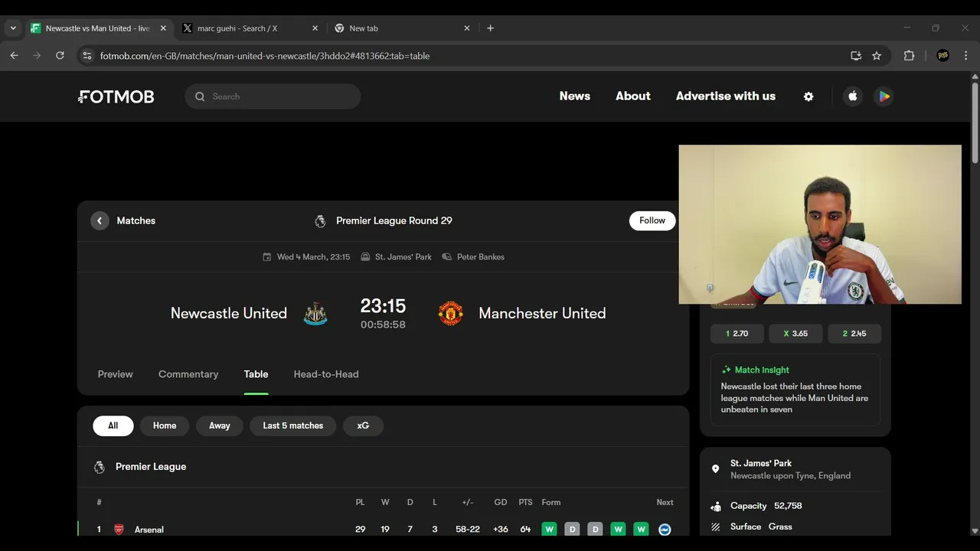This screenshot has height=551, width=980.
Task: Click Arsenal team name in table
Action: (x=149, y=530)
